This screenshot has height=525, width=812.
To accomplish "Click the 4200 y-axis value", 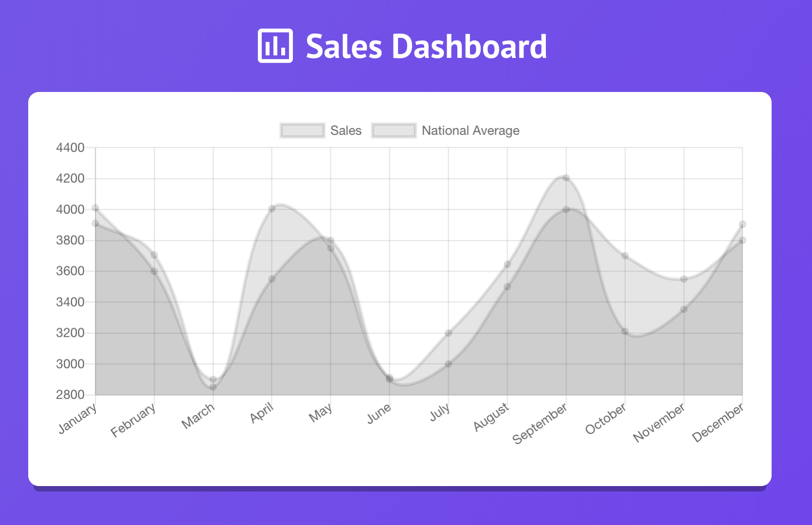I will [x=71, y=179].
